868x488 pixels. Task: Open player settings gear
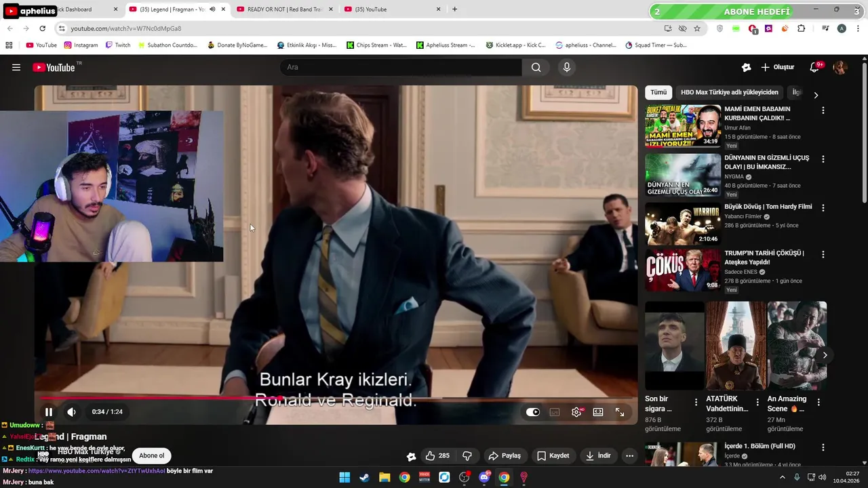pos(576,412)
